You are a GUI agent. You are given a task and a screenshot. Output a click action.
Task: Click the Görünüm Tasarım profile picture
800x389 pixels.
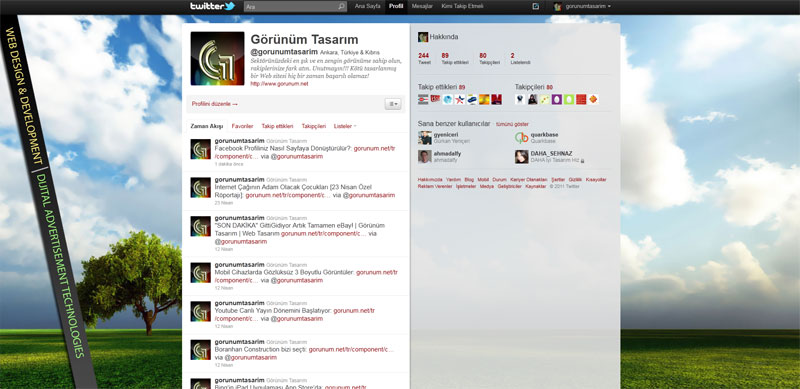[217, 58]
